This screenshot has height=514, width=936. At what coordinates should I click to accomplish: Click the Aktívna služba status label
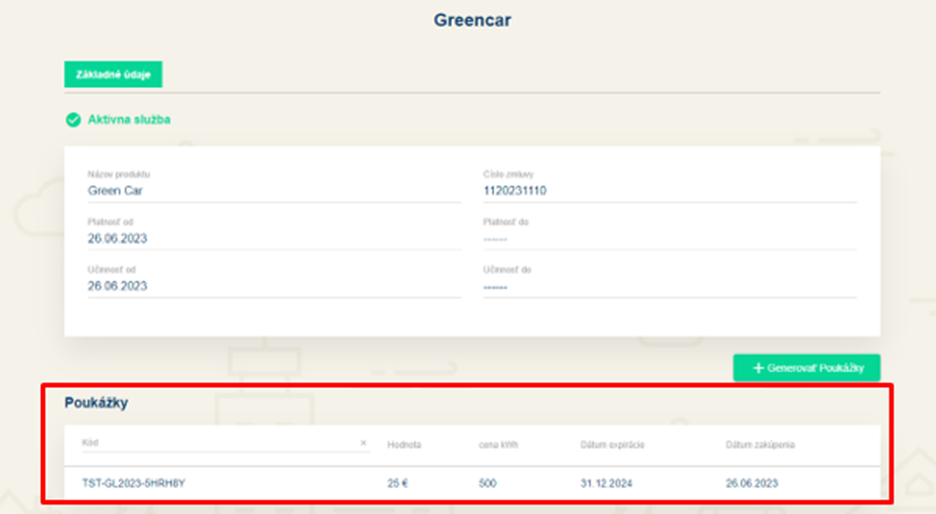[x=129, y=119]
